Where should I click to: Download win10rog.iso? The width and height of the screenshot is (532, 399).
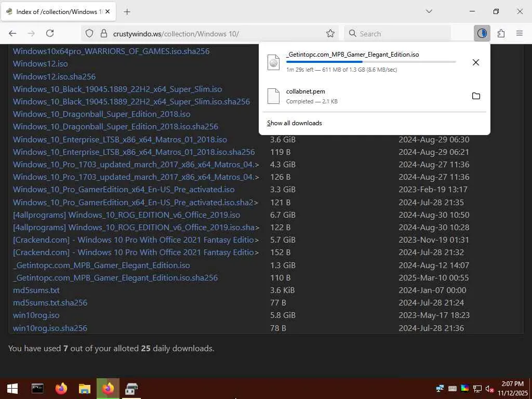tap(36, 315)
